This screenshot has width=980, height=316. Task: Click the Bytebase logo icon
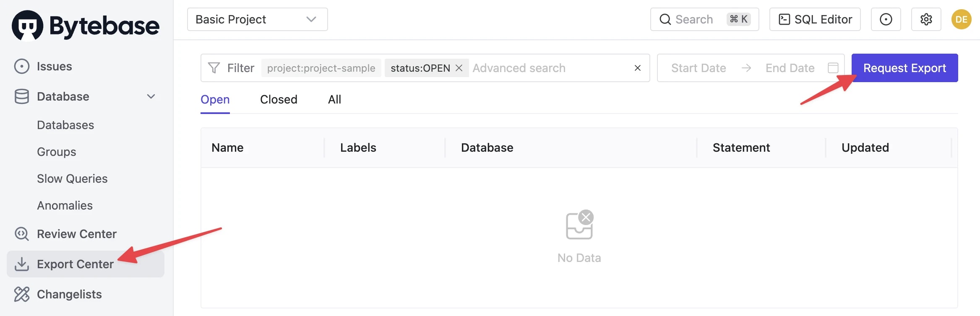coord(27,26)
